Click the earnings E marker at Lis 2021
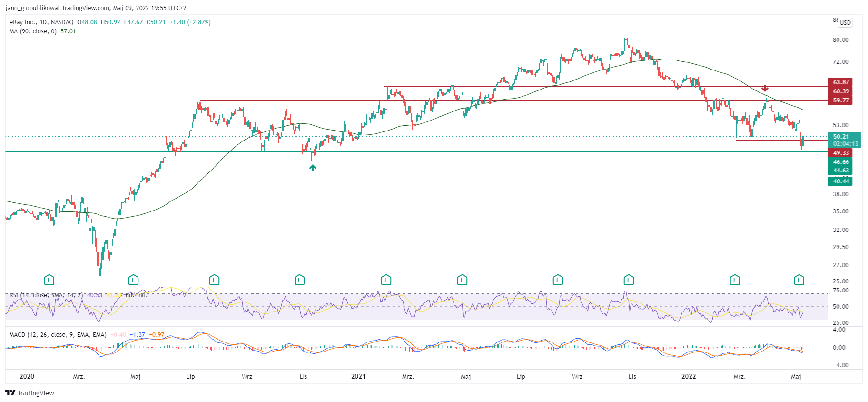This screenshot has width=868, height=402. [629, 280]
